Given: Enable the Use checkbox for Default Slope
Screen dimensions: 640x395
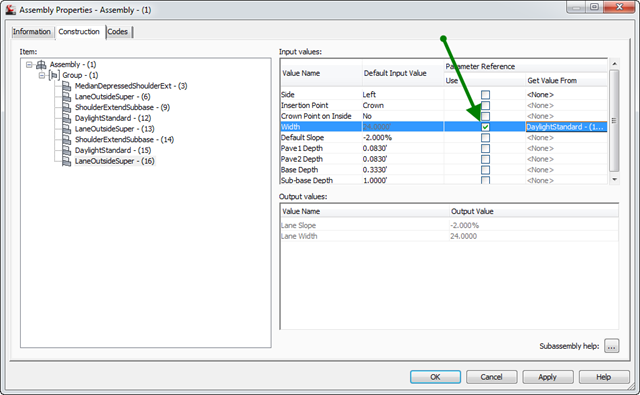Looking at the screenshot, I should 485,138.
